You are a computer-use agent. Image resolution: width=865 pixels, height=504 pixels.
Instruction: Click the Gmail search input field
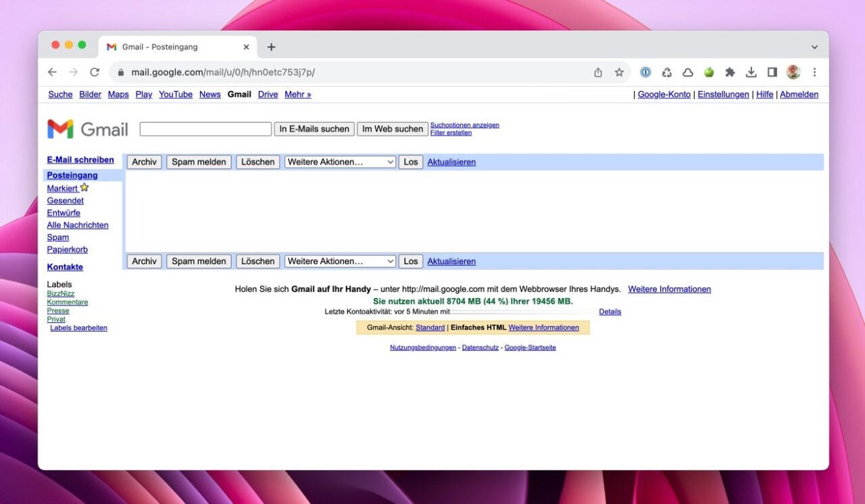205,129
